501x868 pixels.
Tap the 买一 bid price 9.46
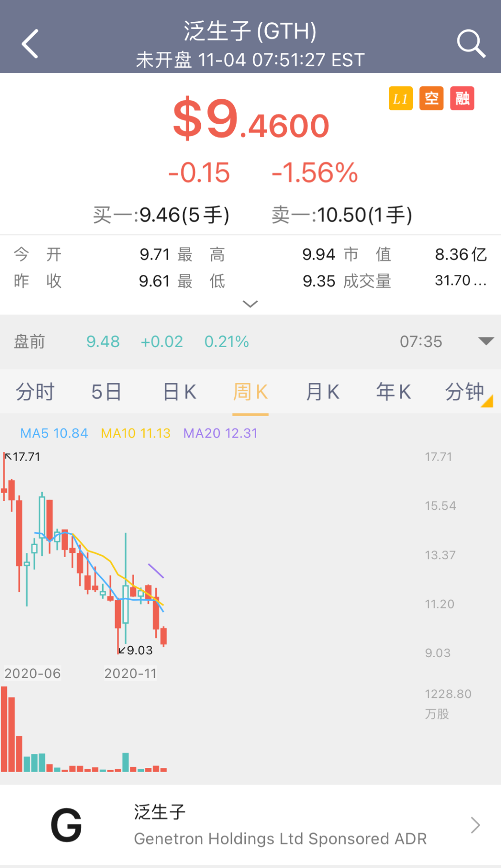click(x=161, y=215)
